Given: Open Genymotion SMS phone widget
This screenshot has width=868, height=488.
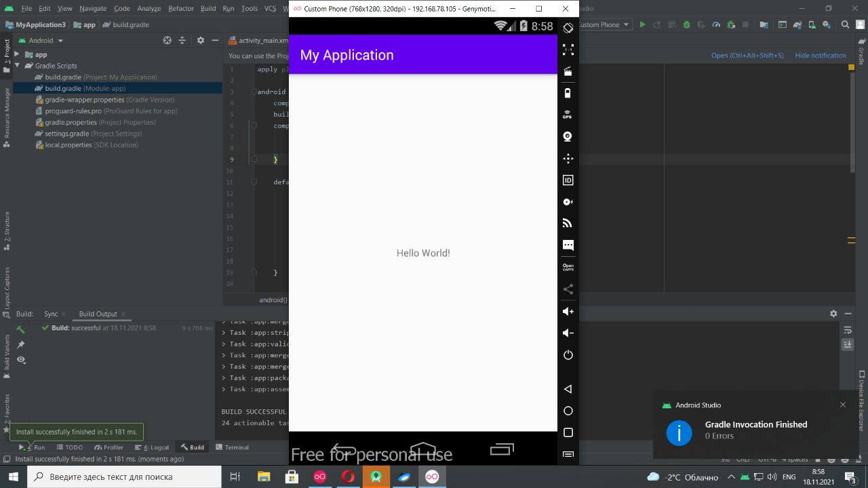Looking at the screenshot, I should [x=568, y=245].
